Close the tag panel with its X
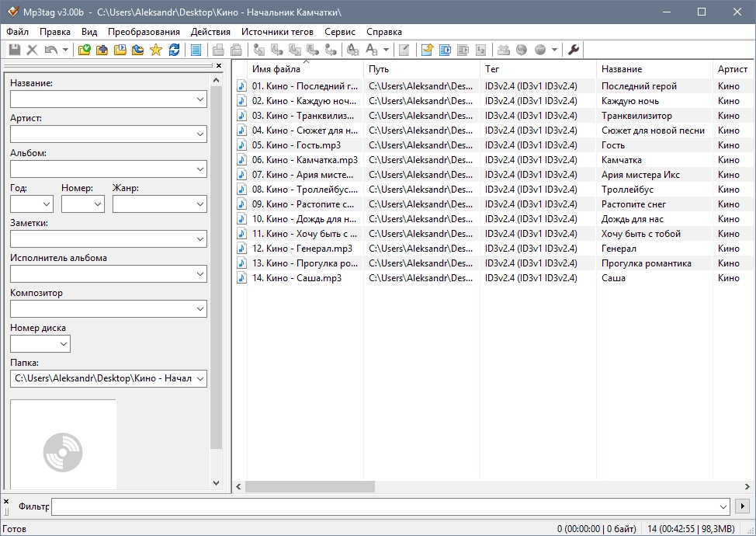This screenshot has width=756, height=536. (x=219, y=65)
